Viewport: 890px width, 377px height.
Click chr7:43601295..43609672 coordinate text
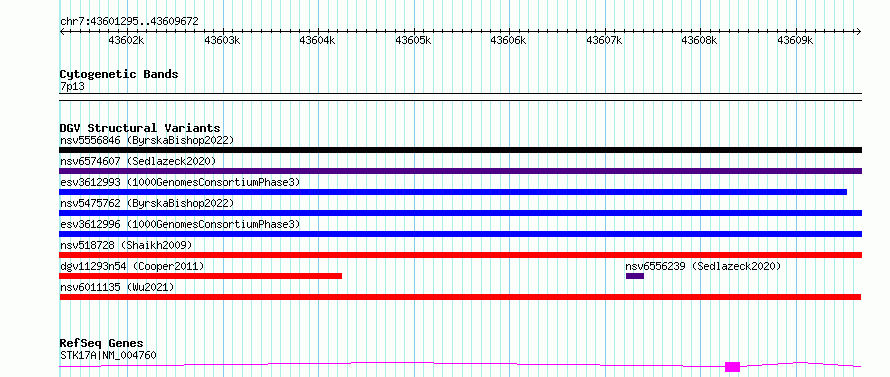click(x=129, y=22)
